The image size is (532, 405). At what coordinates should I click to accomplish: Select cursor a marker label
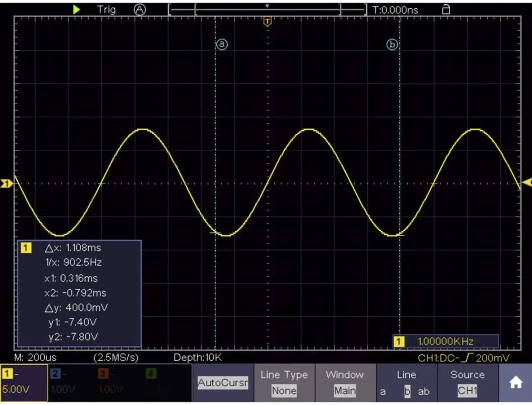pos(222,44)
